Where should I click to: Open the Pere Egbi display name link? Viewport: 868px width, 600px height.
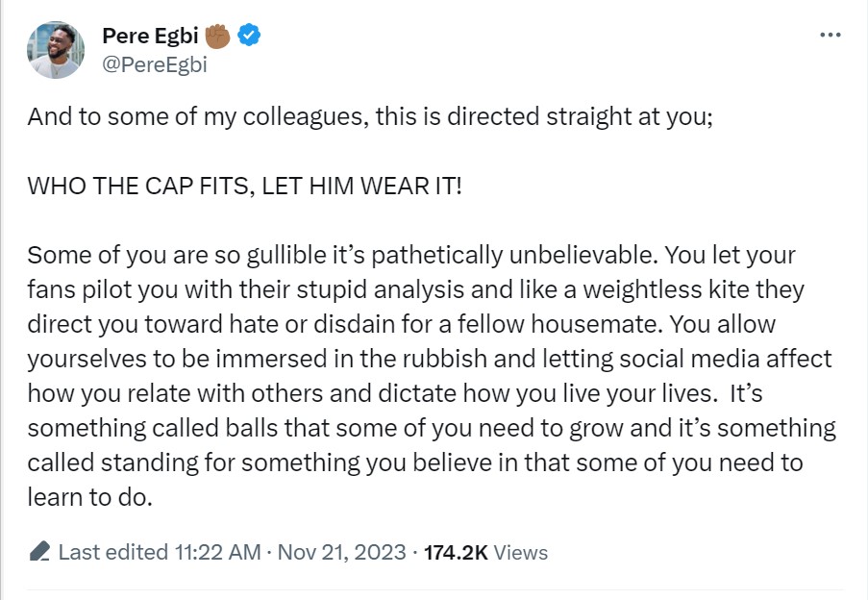[150, 36]
